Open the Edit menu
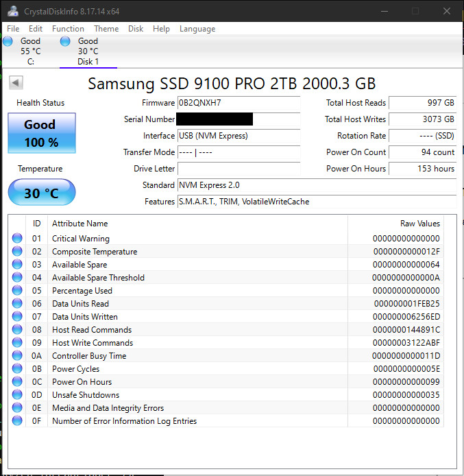The height and width of the screenshot is (476, 464). click(x=36, y=29)
